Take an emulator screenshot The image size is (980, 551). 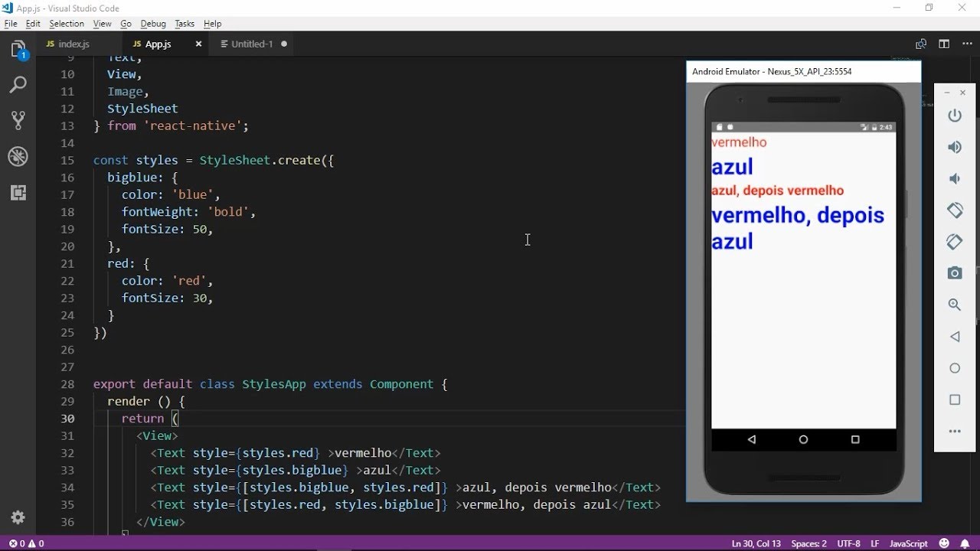(955, 273)
